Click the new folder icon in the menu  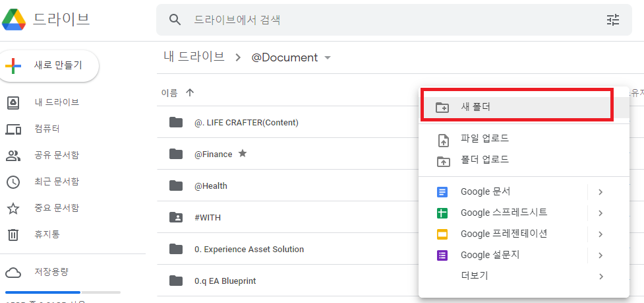(442, 108)
